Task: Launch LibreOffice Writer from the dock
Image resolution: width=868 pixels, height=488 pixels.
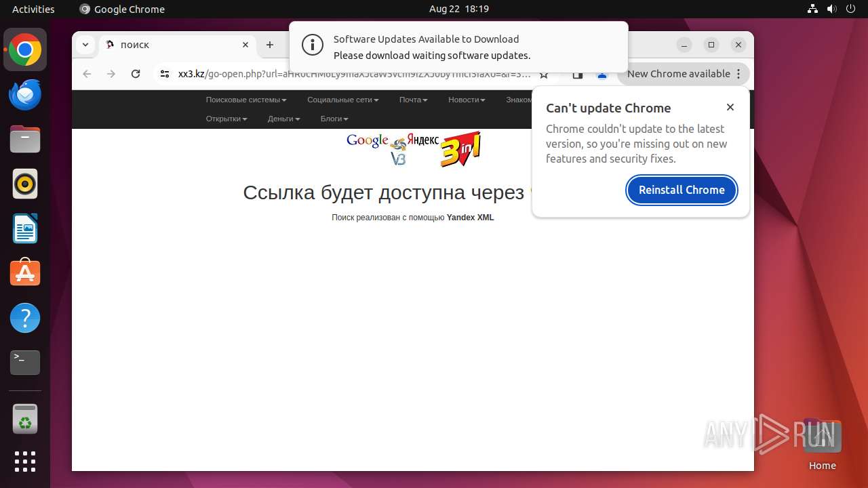Action: [x=25, y=228]
